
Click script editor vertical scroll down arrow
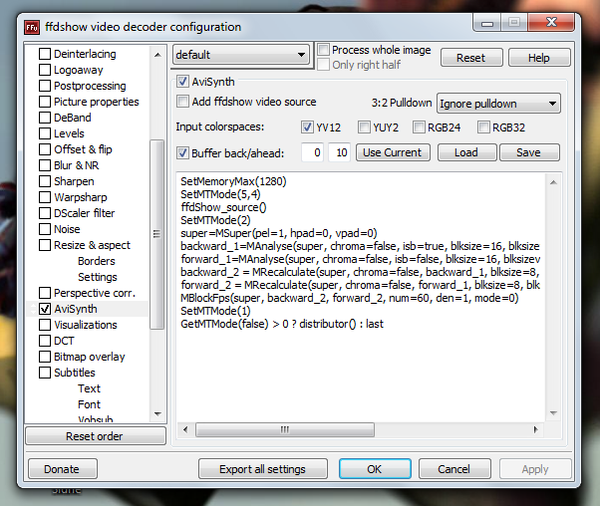click(553, 413)
